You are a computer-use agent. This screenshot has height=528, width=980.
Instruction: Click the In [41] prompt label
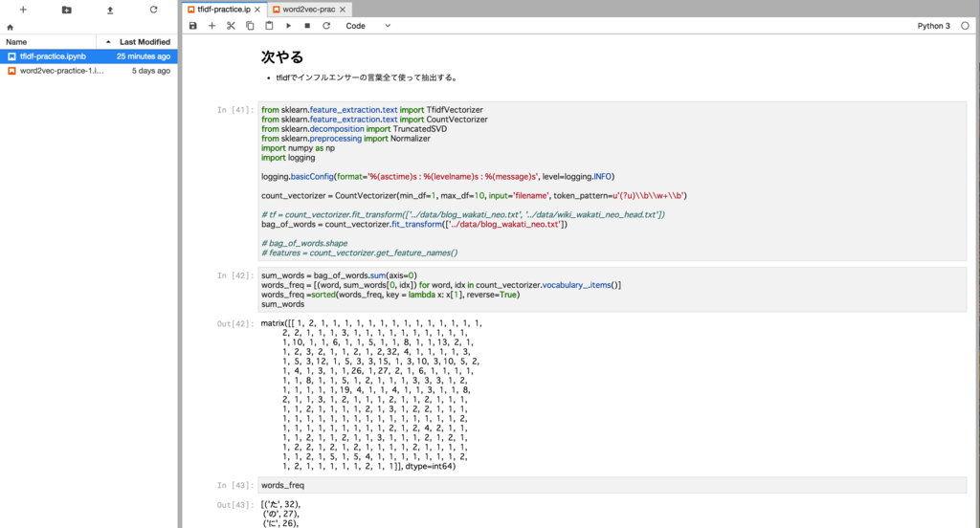(x=235, y=110)
